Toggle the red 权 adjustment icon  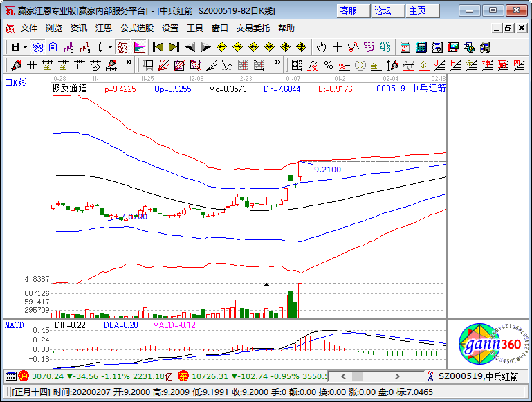coord(122,47)
